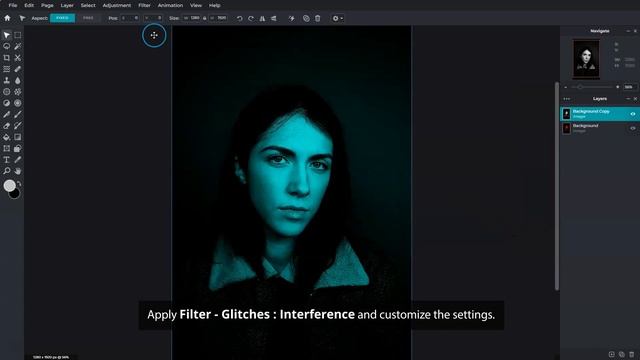This screenshot has width=640, height=360.
Task: Open the Layer menu
Action: click(67, 5)
